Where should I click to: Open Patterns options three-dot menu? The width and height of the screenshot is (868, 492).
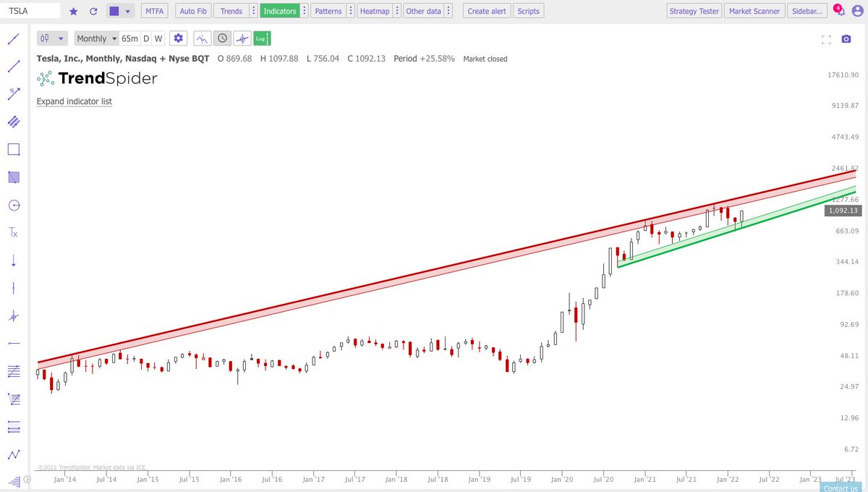pos(350,12)
